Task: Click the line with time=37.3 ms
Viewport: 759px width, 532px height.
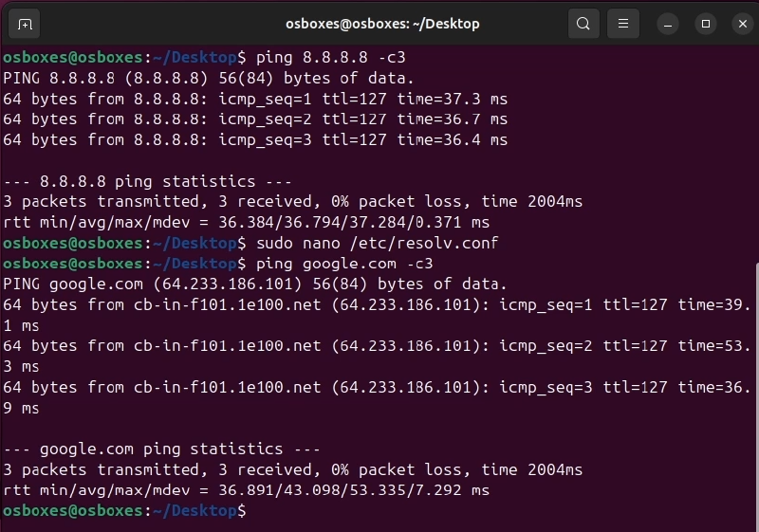Action: click(255, 100)
